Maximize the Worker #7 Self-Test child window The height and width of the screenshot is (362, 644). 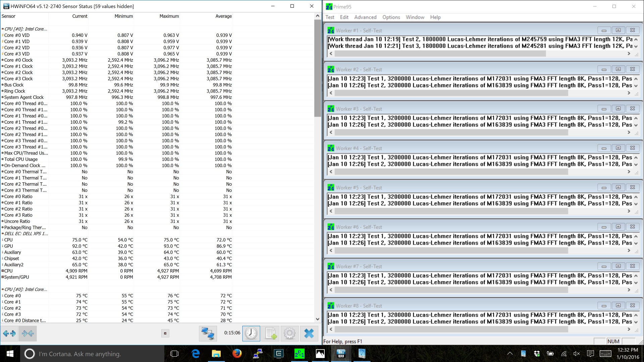618,266
